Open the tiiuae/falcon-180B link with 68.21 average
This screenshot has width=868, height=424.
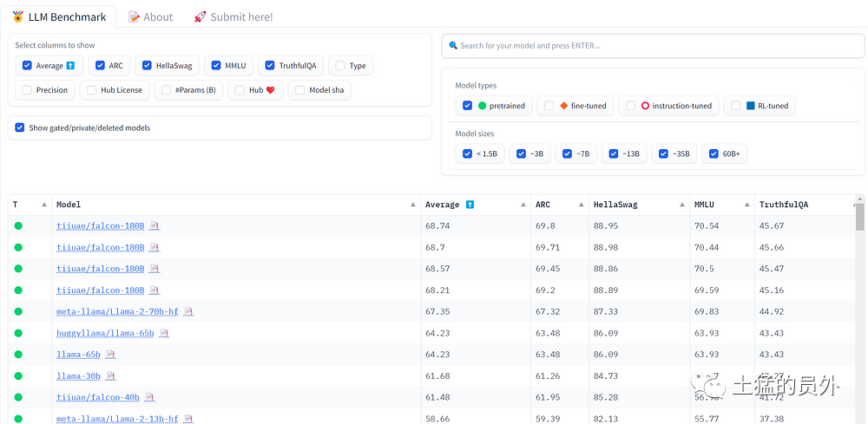coord(100,290)
